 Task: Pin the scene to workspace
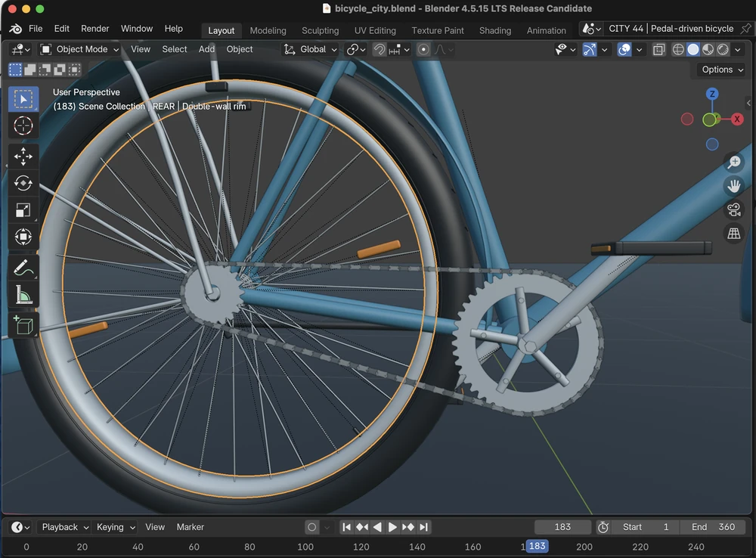click(x=745, y=29)
